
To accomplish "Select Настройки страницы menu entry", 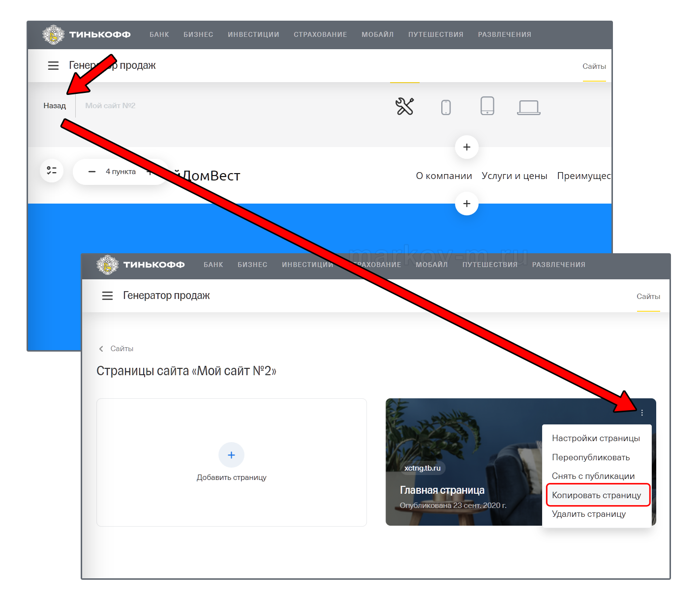I will point(596,438).
